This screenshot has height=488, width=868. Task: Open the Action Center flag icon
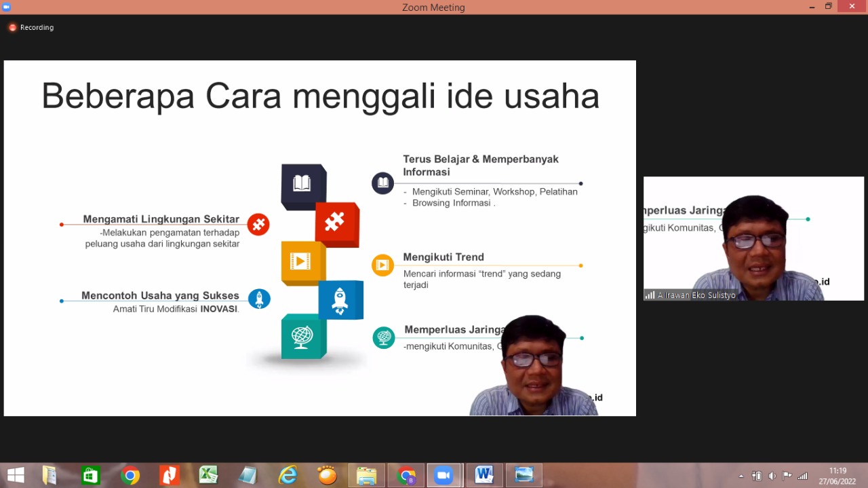pos(787,476)
